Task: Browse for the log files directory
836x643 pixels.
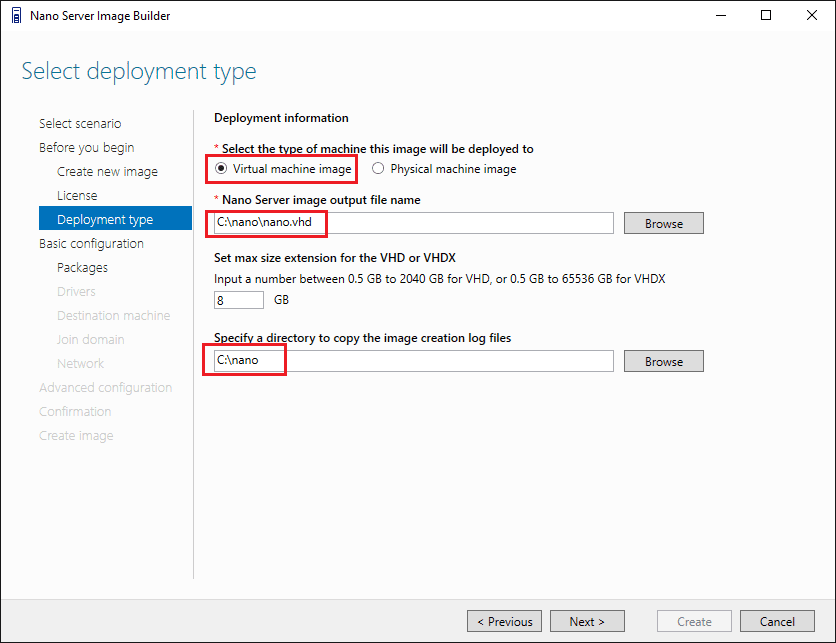Action: click(663, 361)
